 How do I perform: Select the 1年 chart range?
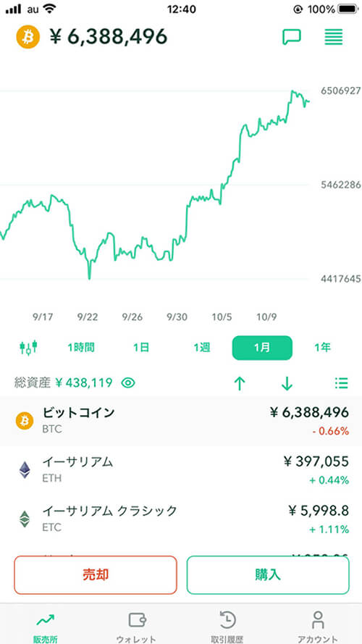pos(323,348)
